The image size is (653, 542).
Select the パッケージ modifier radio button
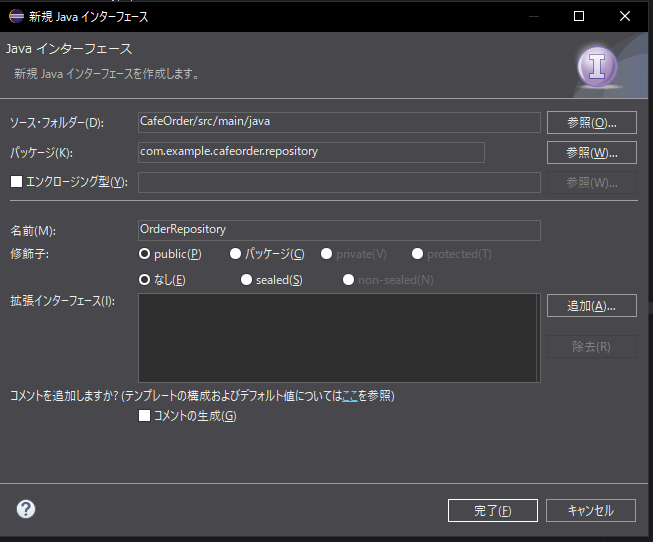click(236, 254)
